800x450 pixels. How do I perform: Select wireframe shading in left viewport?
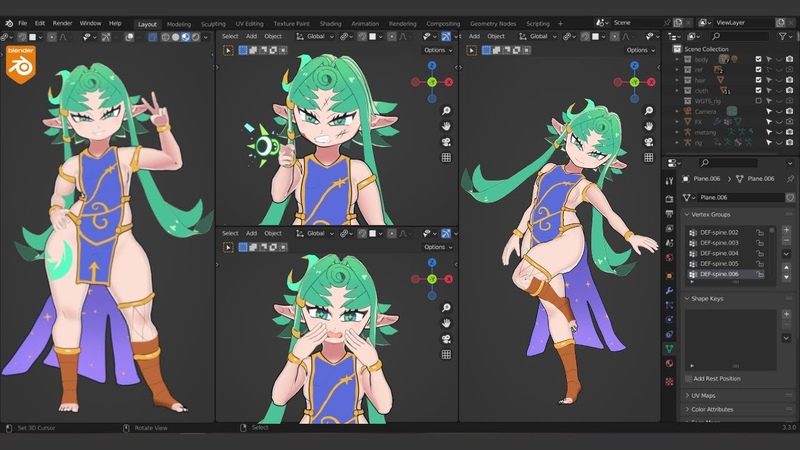coord(165,37)
